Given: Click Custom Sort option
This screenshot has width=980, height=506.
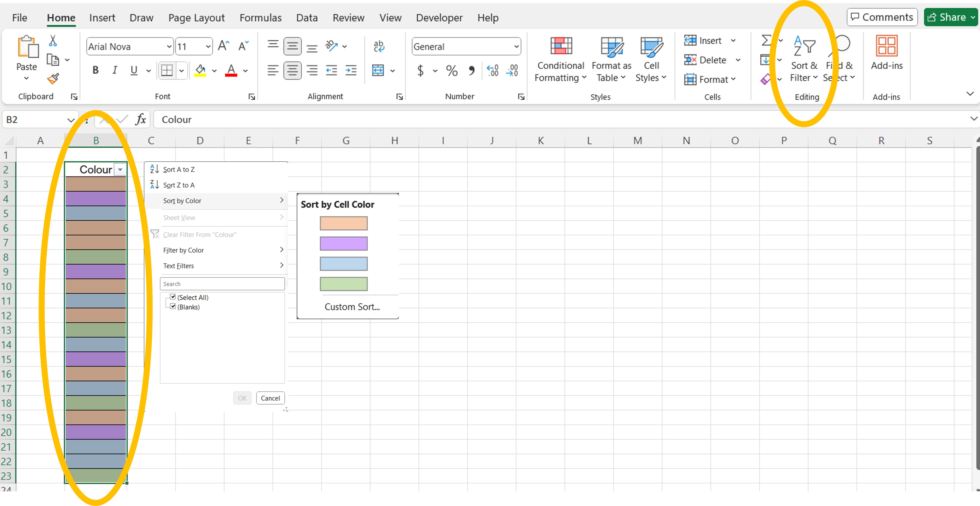Looking at the screenshot, I should pyautogui.click(x=352, y=307).
